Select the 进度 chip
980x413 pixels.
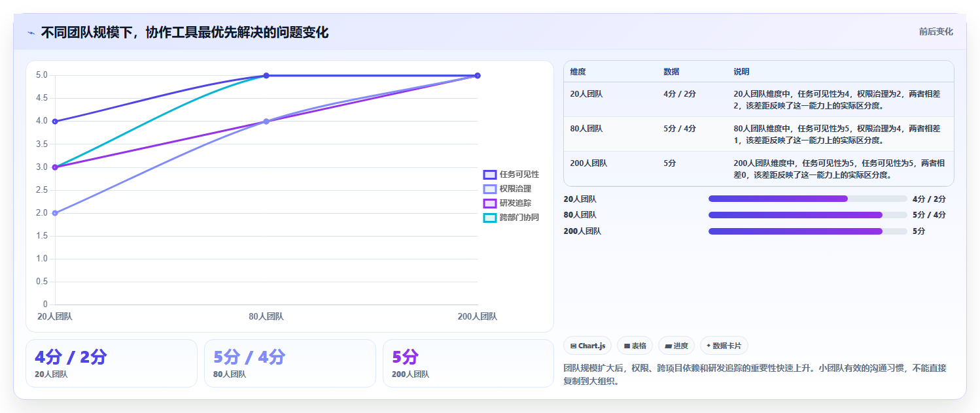click(x=676, y=346)
